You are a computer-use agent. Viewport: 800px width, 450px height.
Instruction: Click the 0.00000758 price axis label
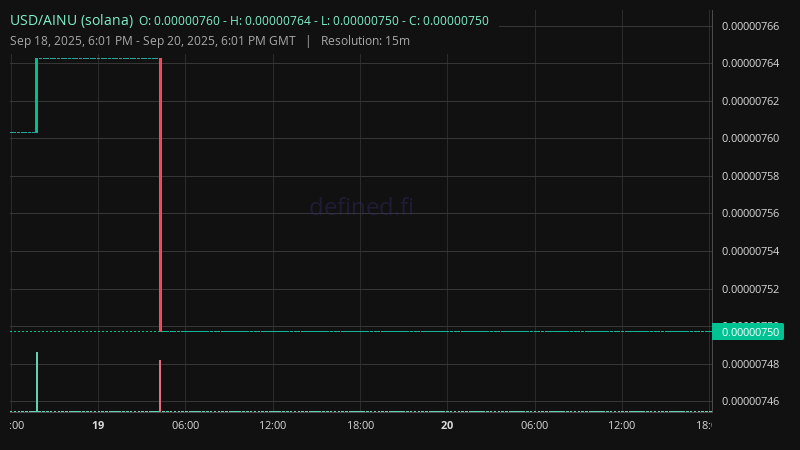751,176
